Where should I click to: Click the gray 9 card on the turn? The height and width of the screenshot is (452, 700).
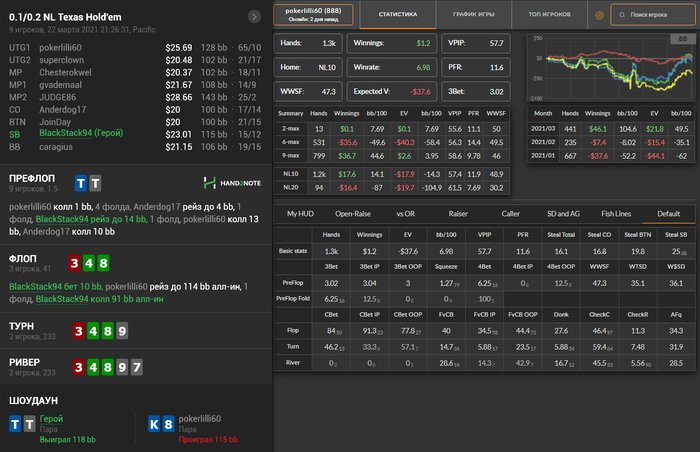(x=122, y=329)
